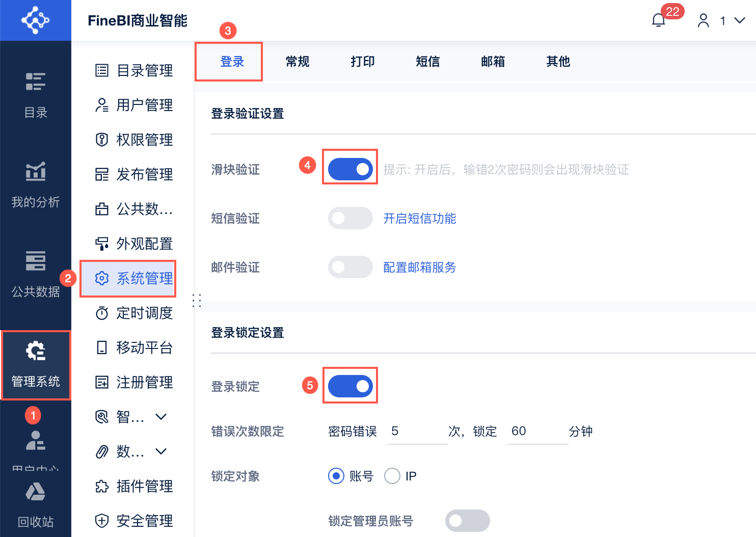Click the 配置邮箱服务 link
The image size is (756, 537).
pyautogui.click(x=419, y=267)
